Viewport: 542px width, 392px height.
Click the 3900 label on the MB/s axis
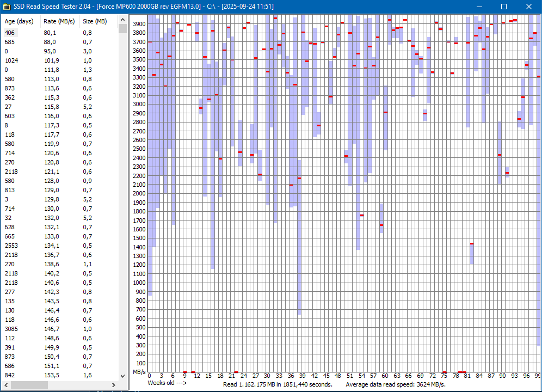point(139,24)
